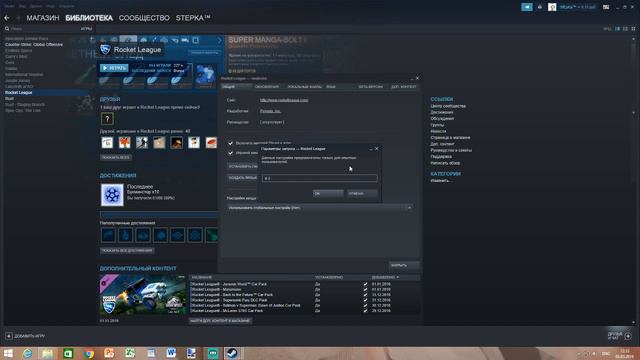Screen dimensions: 640x360
Task: Click Изменить categories link
Action: (x=441, y=180)
